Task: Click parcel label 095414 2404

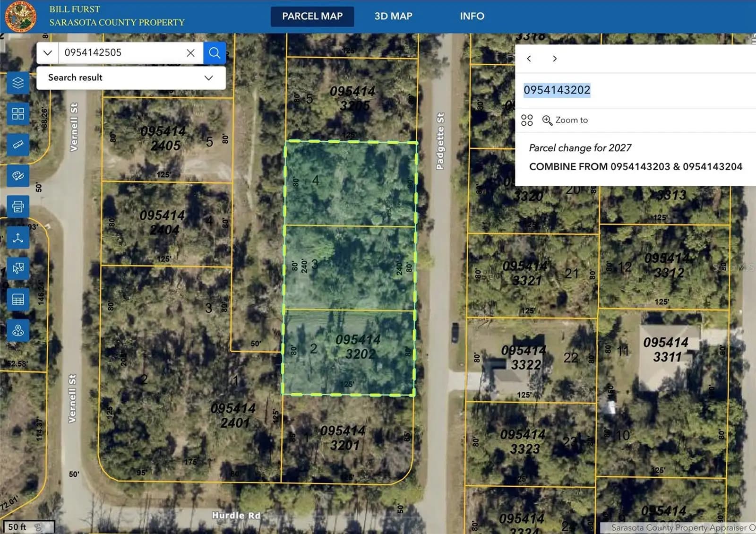Action: click(163, 222)
